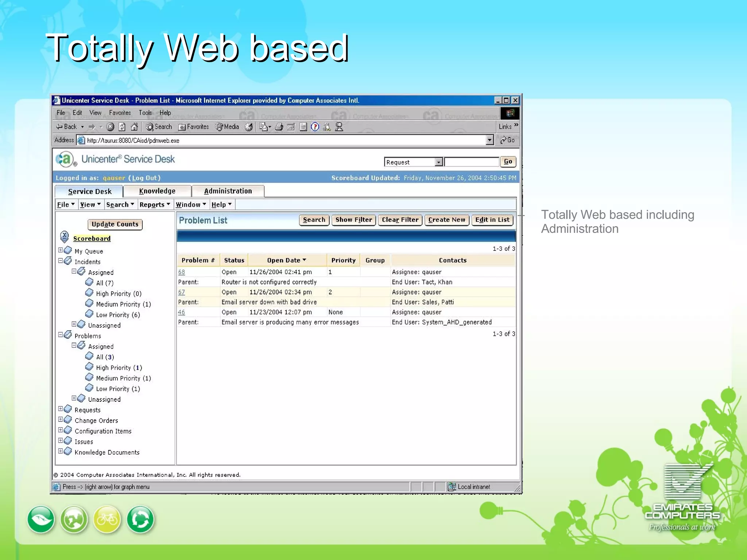Viewport: 747px width, 560px height.
Task: Open the address bar dropdown arrow
Action: 490,140
